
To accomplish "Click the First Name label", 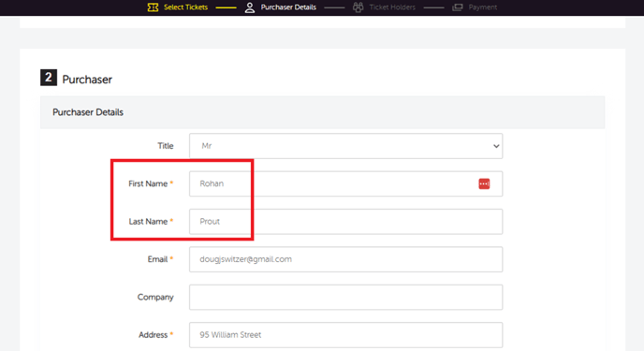I will click(148, 183).
